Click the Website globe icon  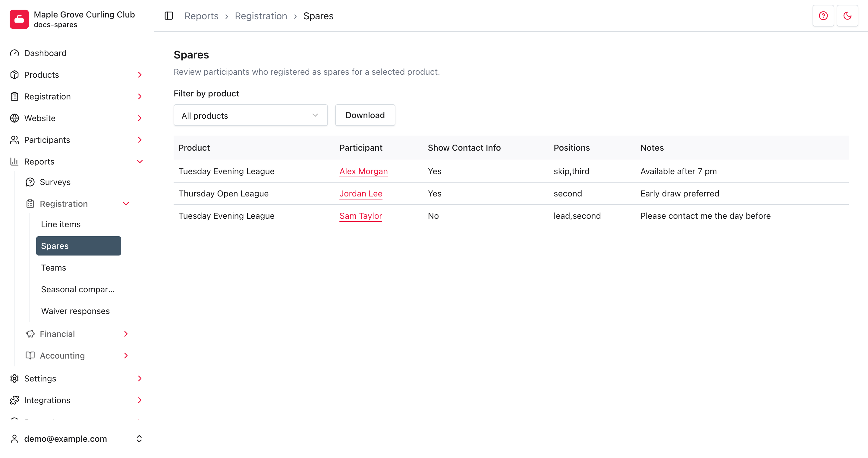click(14, 118)
